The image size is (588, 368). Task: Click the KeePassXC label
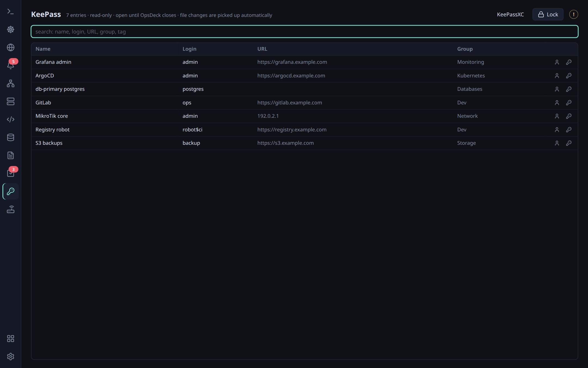point(510,14)
